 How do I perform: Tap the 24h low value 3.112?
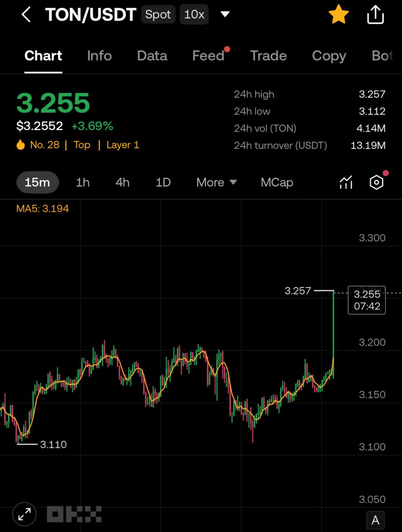(372, 111)
